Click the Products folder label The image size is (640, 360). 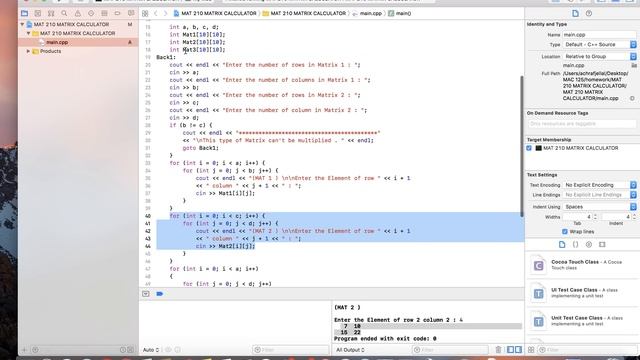pos(50,51)
